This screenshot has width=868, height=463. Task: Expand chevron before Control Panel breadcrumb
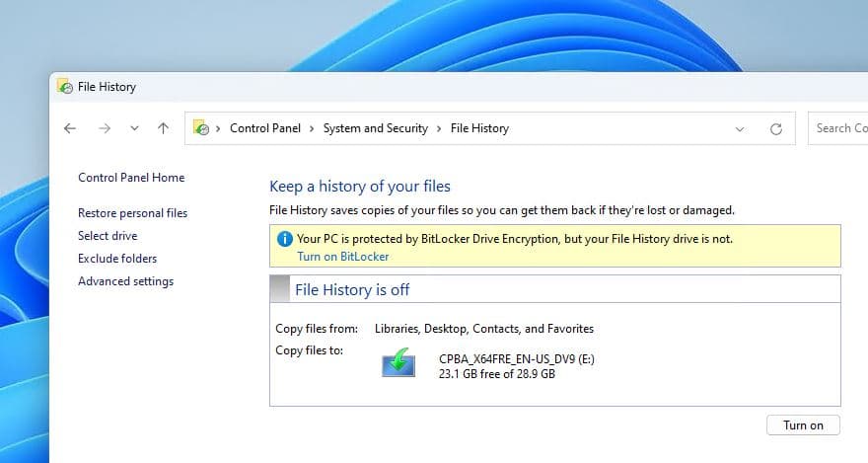click(218, 128)
